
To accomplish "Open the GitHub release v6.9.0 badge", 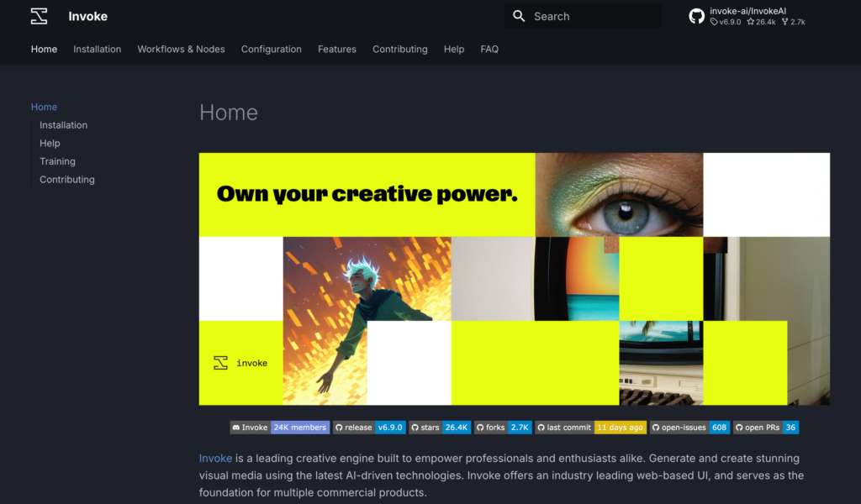I will point(369,428).
